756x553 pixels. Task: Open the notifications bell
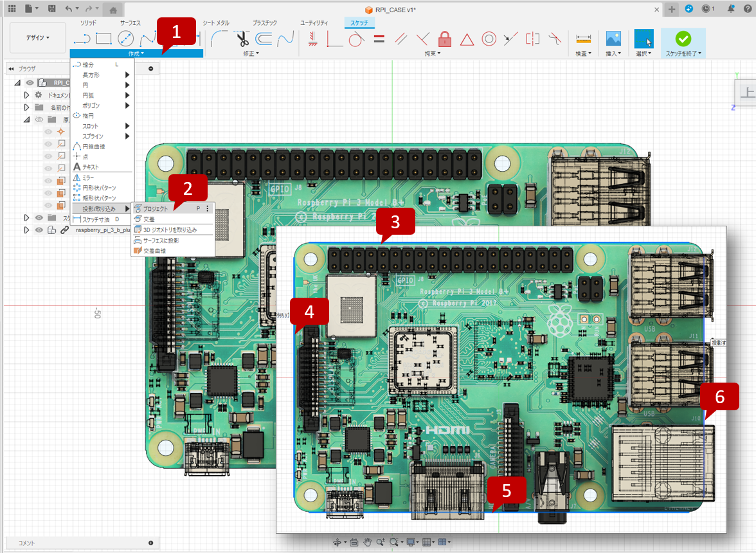pos(731,8)
